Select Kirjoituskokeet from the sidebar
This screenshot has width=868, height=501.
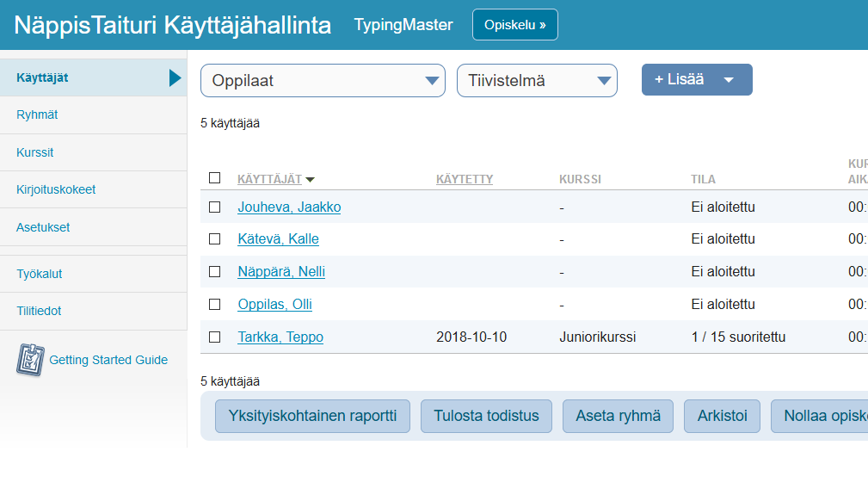point(94,189)
